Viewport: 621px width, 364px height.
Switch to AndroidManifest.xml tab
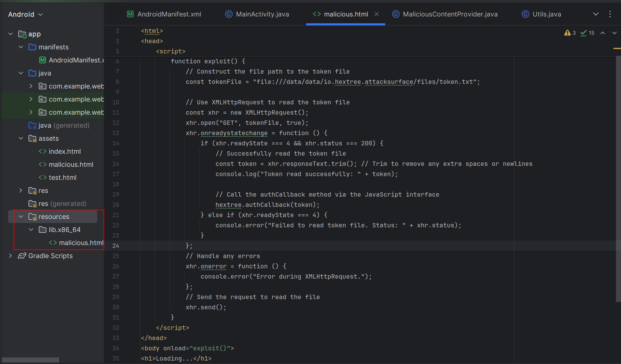pyautogui.click(x=164, y=14)
